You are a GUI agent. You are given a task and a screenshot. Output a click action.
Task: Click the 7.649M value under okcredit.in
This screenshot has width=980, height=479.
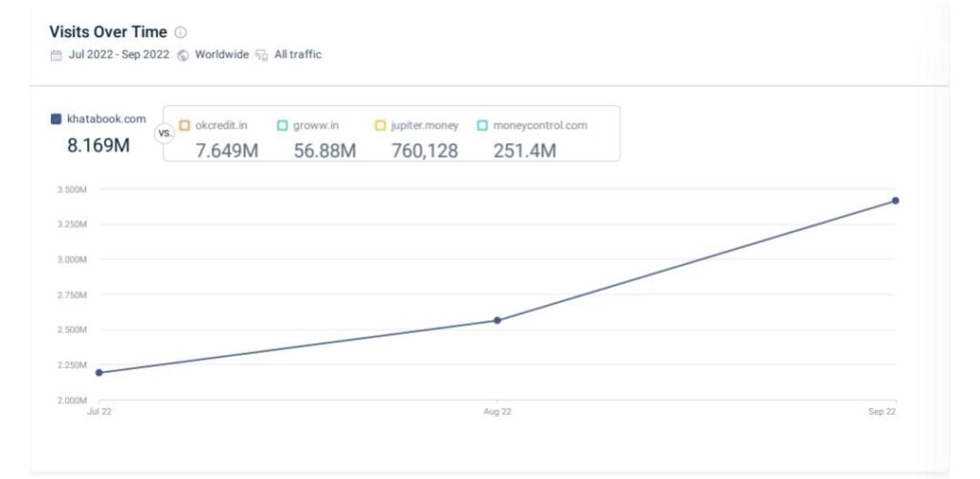[x=227, y=150]
